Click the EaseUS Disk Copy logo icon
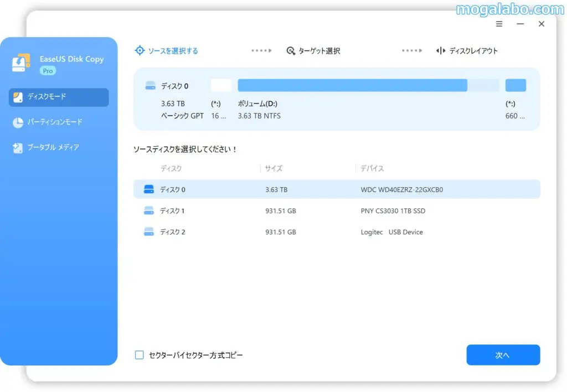Image resolution: width=567 pixels, height=392 pixels. tap(21, 63)
